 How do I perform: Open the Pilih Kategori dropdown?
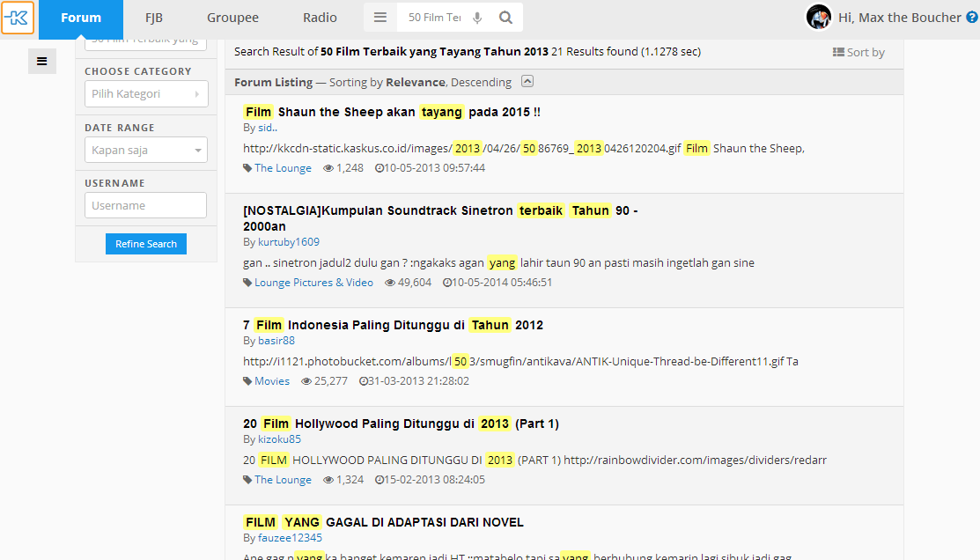pyautogui.click(x=145, y=93)
